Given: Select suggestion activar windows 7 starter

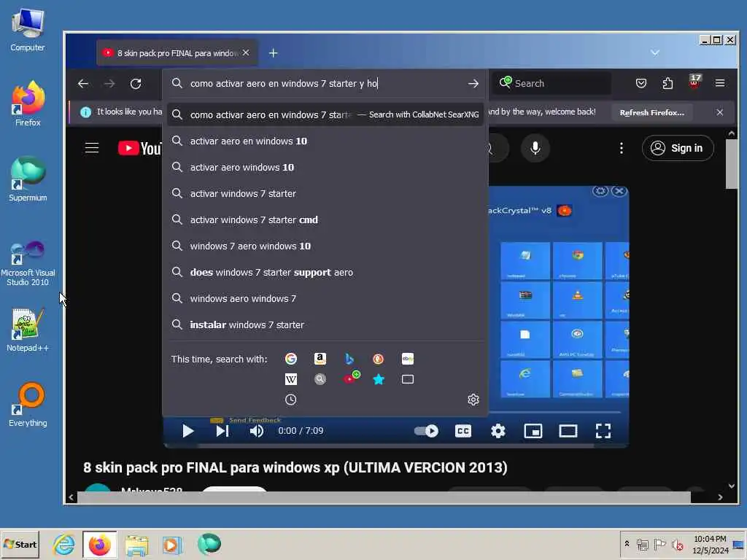Looking at the screenshot, I should pos(325,193).
